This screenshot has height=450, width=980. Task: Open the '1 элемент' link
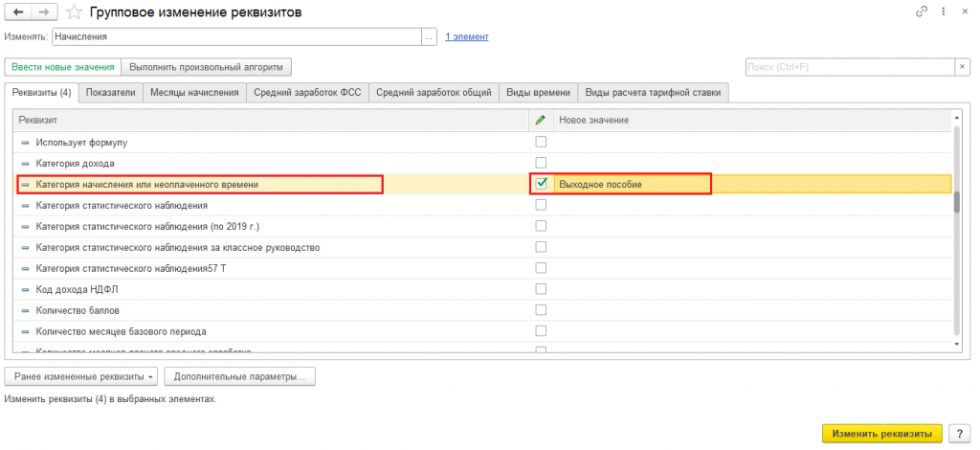pos(466,37)
